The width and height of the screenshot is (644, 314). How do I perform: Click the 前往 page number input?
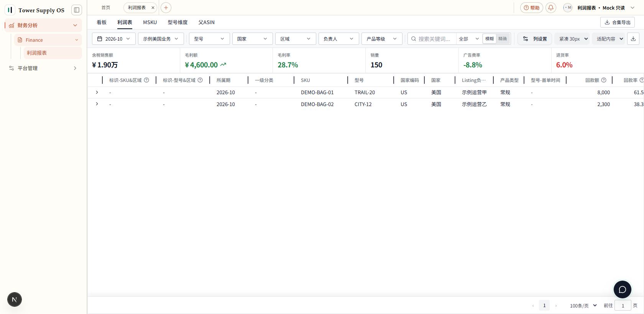623,306
